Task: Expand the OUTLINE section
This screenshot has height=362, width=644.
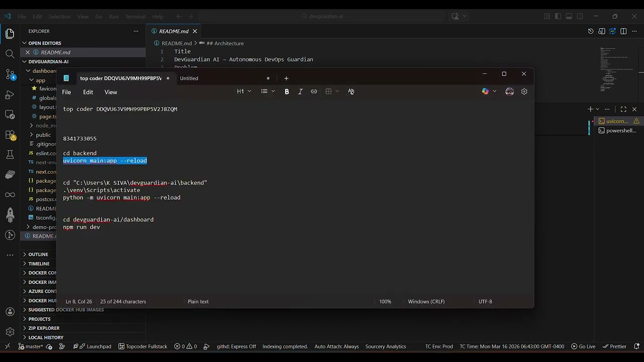Action: [38, 254]
